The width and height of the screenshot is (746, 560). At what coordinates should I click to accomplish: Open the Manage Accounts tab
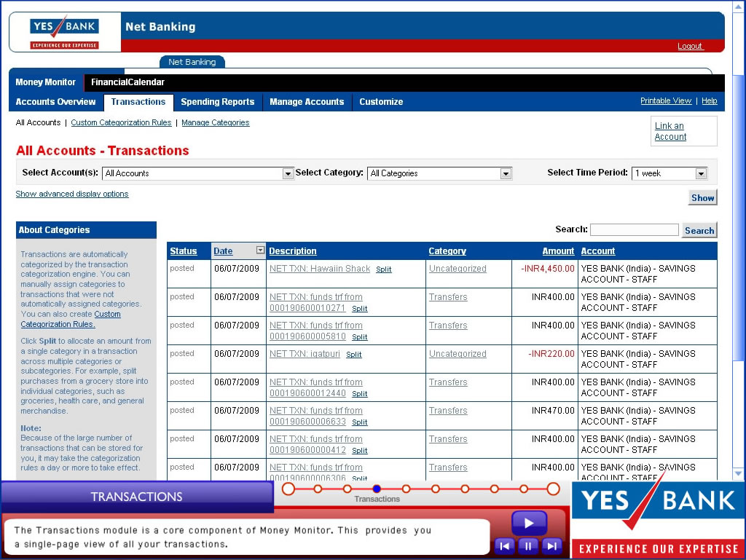pos(307,102)
